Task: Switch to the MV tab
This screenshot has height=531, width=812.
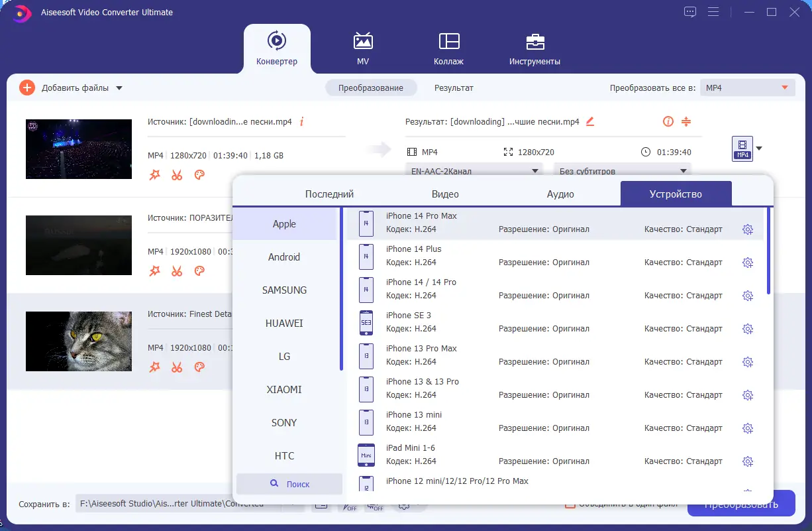Action: (362, 48)
